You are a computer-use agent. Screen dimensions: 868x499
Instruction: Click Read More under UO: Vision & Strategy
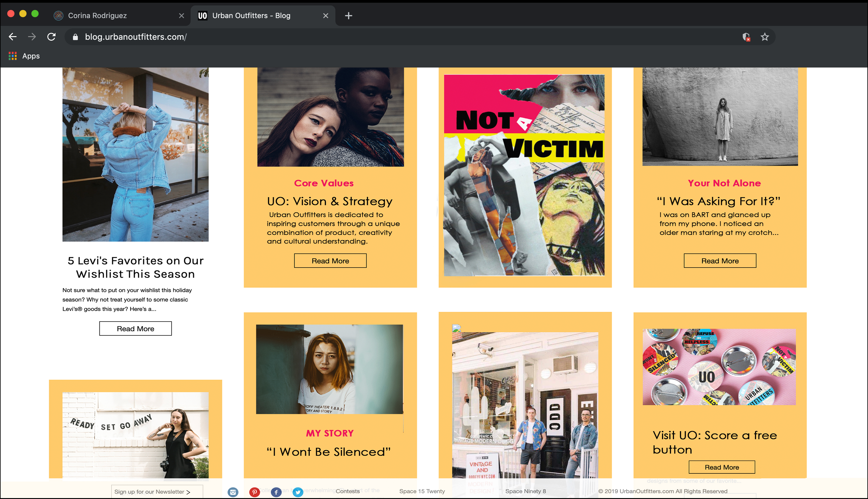click(330, 261)
